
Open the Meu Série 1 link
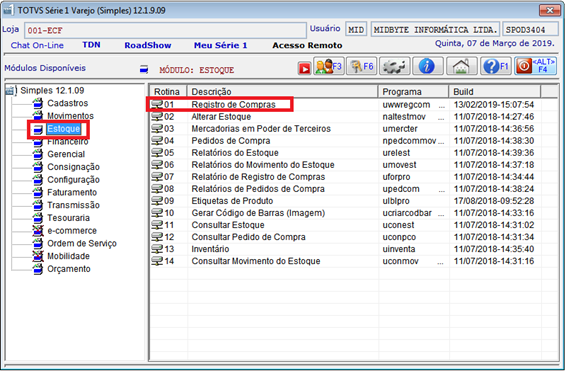pos(221,45)
